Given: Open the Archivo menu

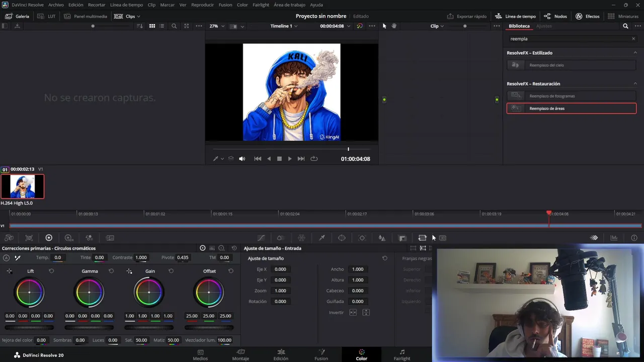Looking at the screenshot, I should pyautogui.click(x=56, y=5).
